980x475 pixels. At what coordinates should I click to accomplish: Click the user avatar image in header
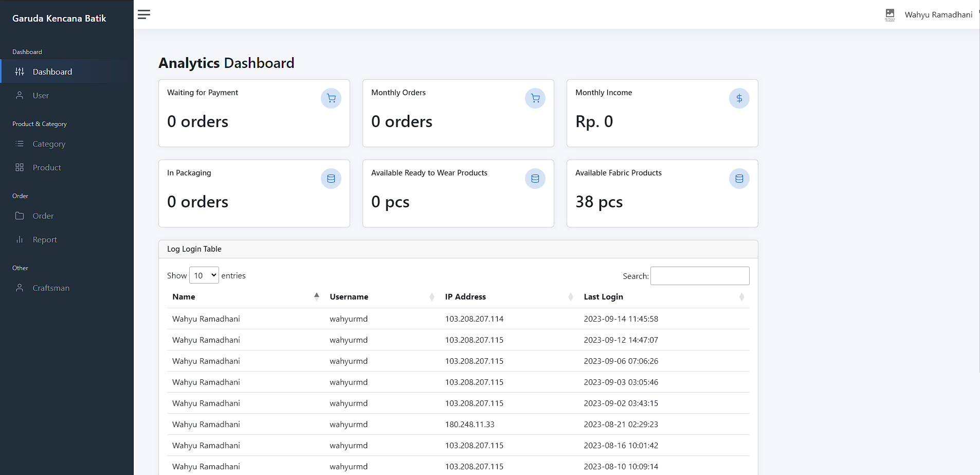[890, 14]
